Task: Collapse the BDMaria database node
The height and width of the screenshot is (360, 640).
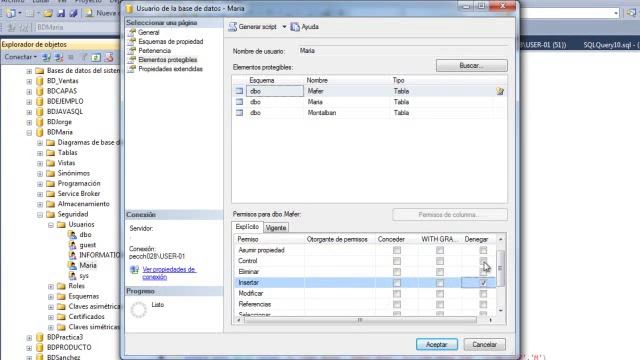Action: [x=29, y=132]
